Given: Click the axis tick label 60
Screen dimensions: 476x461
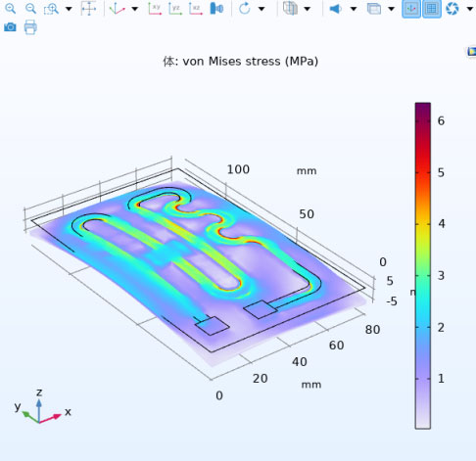Looking at the screenshot, I should coord(336,346).
